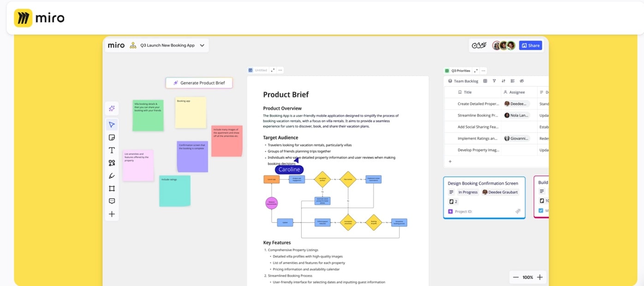Open the table filter icon
The width and height of the screenshot is (644, 286).
point(494,81)
